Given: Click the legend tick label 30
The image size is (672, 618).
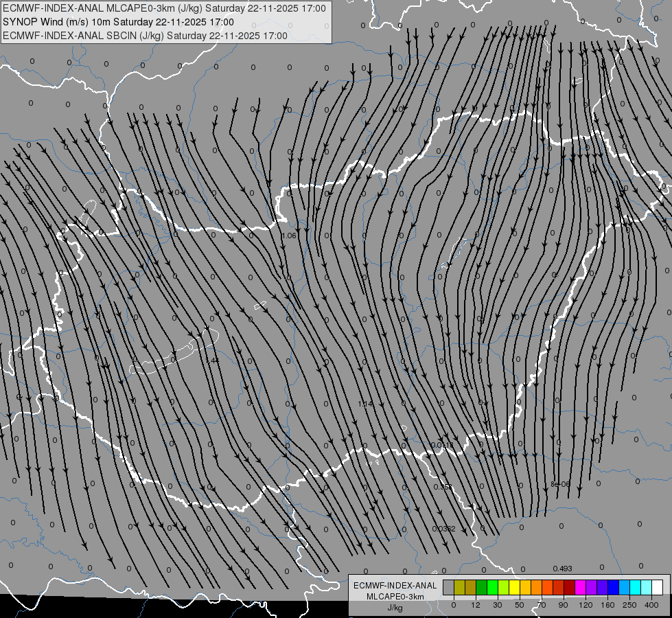Looking at the screenshot, I should [x=498, y=605].
